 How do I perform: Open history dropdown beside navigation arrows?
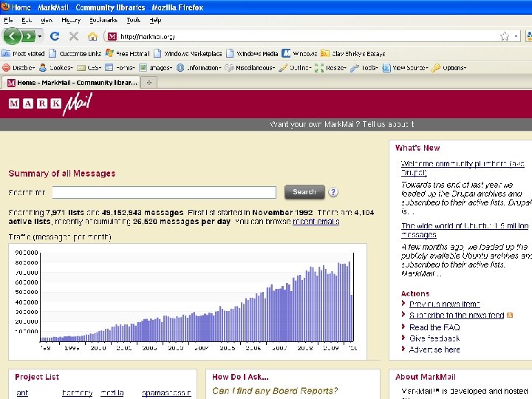pos(40,36)
